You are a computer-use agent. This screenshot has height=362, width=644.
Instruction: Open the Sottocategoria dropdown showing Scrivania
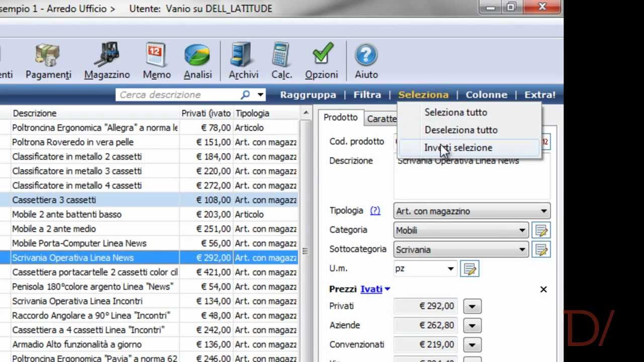pos(461,249)
